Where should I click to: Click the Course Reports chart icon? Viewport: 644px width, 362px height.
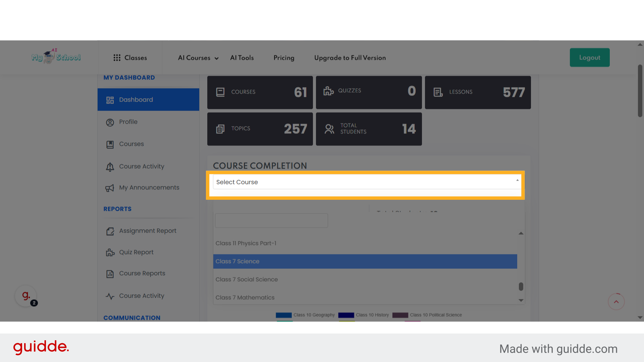coord(110,274)
